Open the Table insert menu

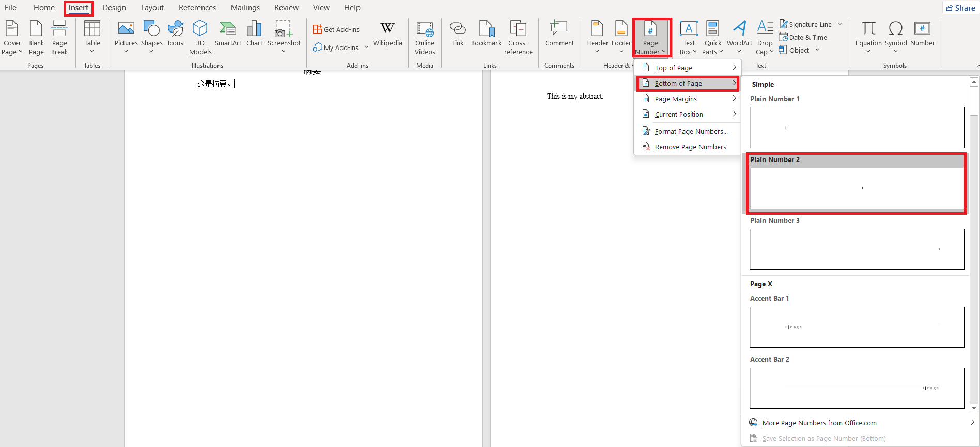[x=92, y=37]
